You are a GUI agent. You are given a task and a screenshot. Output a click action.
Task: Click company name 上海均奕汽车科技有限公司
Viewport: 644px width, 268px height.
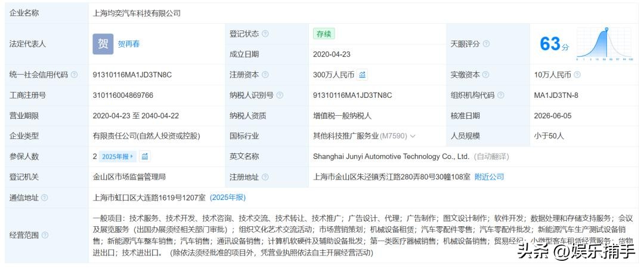tap(137, 14)
